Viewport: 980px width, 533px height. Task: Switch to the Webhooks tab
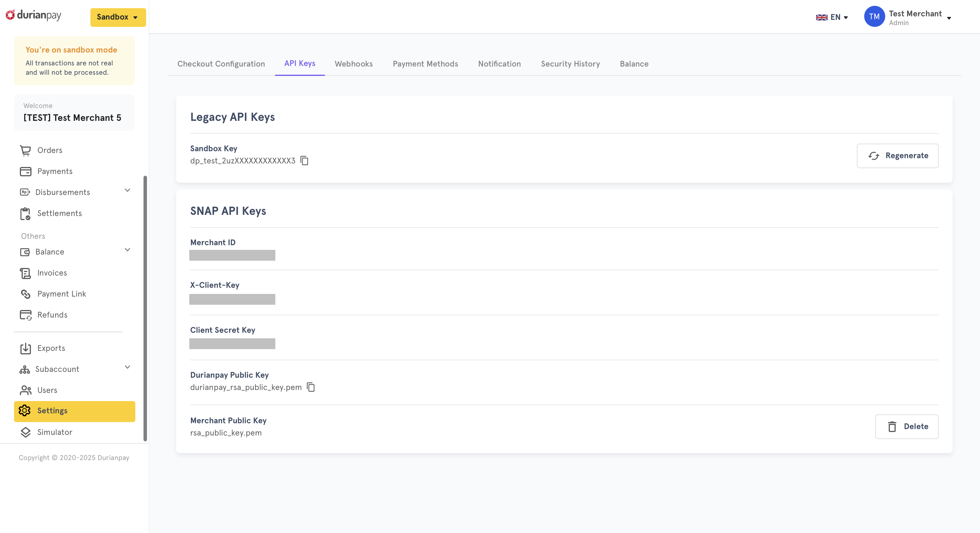(353, 64)
